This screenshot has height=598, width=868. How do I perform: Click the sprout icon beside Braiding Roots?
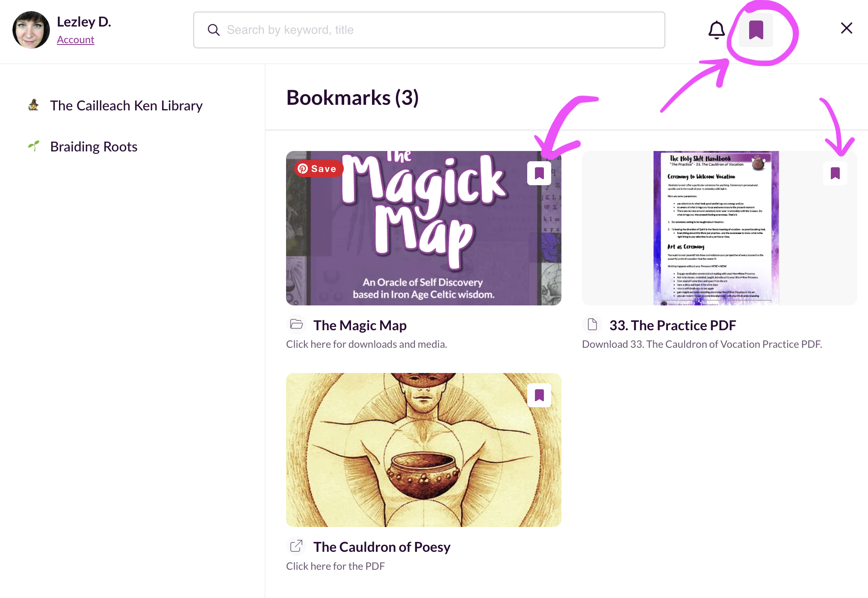(33, 146)
